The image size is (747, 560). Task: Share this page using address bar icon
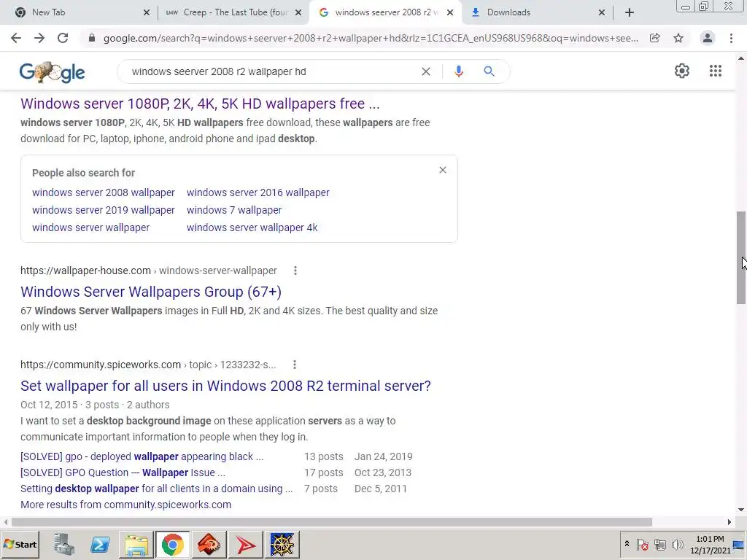coord(655,38)
